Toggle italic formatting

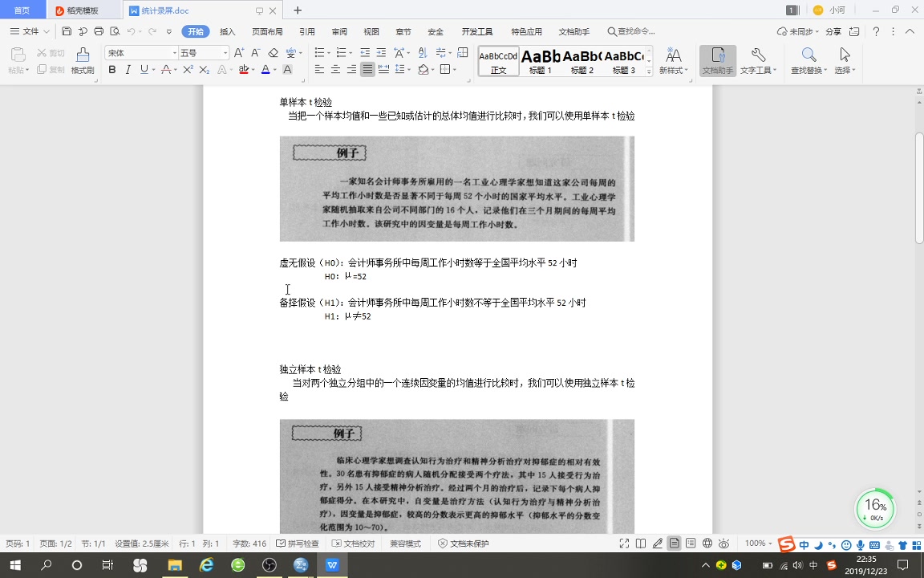pos(128,70)
